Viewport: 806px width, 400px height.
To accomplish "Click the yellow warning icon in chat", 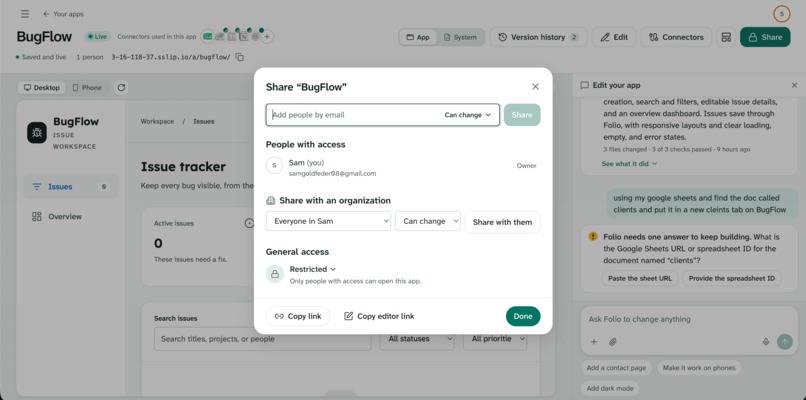I will point(593,237).
